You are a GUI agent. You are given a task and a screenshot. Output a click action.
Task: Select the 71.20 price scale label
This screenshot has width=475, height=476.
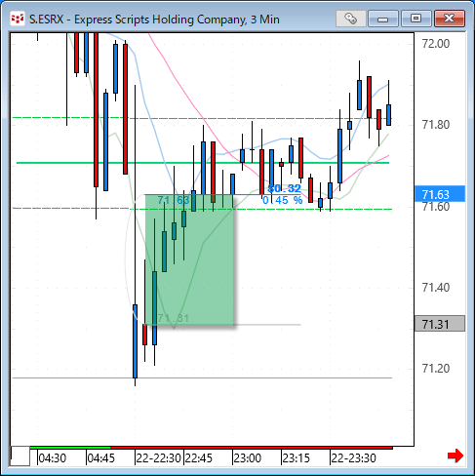click(x=436, y=369)
